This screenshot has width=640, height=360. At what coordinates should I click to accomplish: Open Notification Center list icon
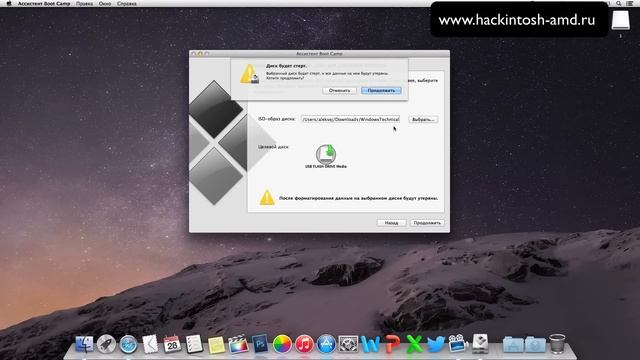630,3
